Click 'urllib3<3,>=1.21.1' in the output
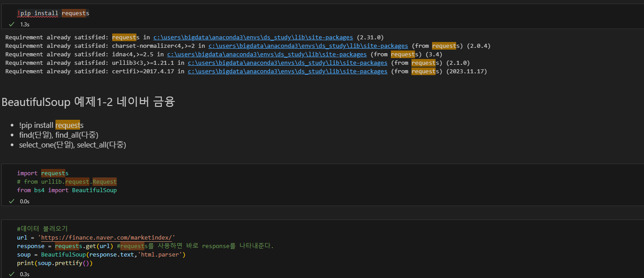Image resolution: width=644 pixels, height=278 pixels. 143,63
